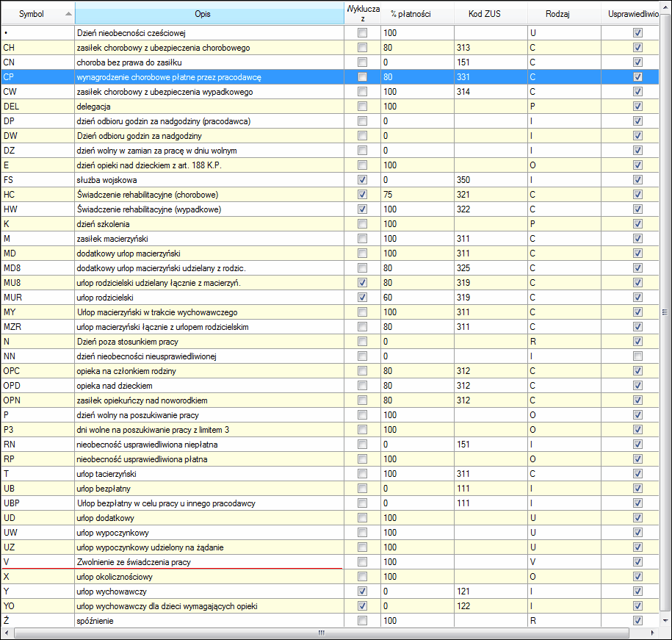The image size is (672, 640).
Task: Toggle Usprawiedliwione checkbox for the spóźnienie row
Action: click(637, 620)
